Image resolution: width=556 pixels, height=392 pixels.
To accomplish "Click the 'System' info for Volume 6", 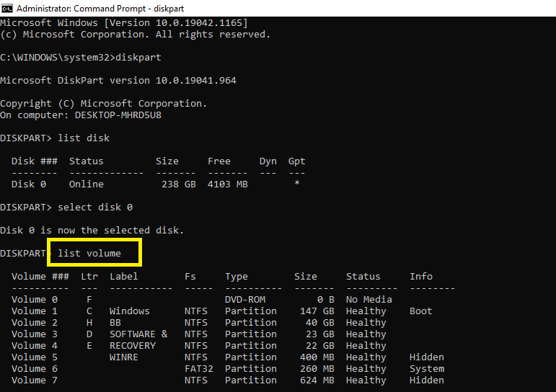I will tap(427, 369).
